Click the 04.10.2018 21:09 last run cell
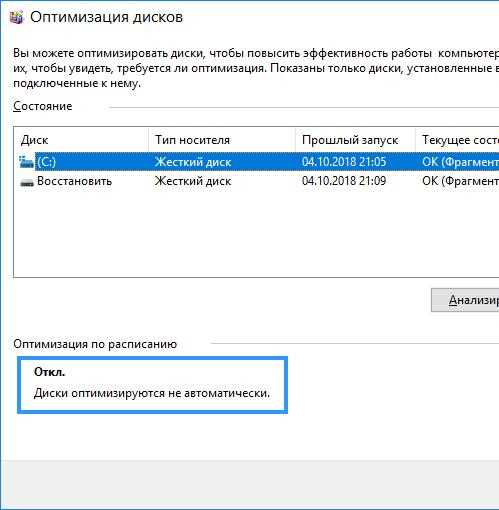 tap(344, 181)
